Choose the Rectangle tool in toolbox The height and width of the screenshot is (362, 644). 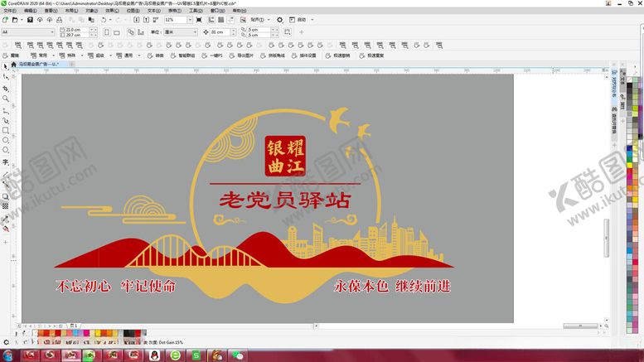(5, 130)
